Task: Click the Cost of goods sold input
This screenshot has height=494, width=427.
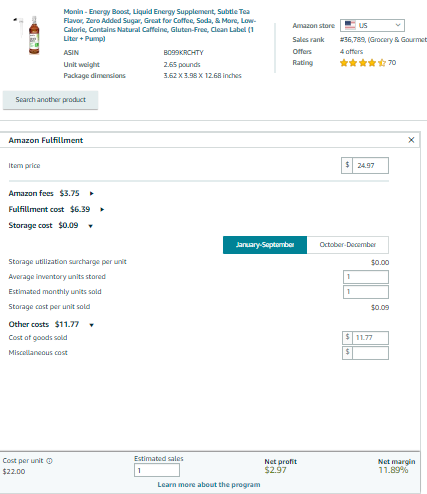Action: click(x=370, y=338)
